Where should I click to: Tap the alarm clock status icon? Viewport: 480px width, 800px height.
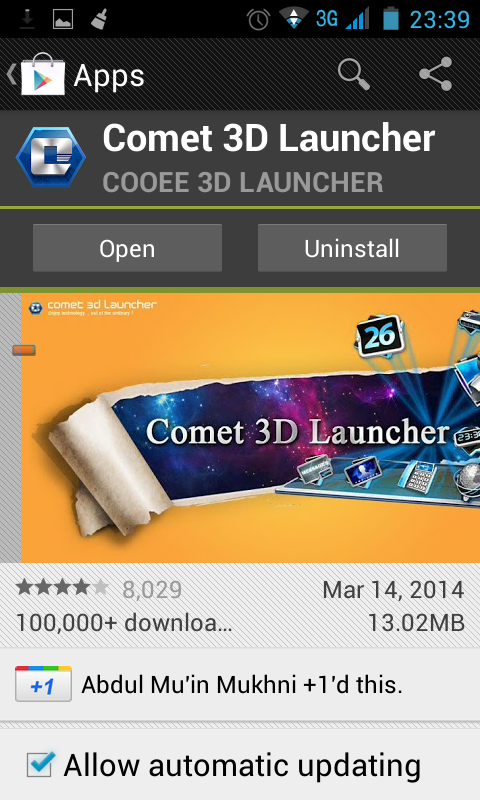pyautogui.click(x=259, y=19)
